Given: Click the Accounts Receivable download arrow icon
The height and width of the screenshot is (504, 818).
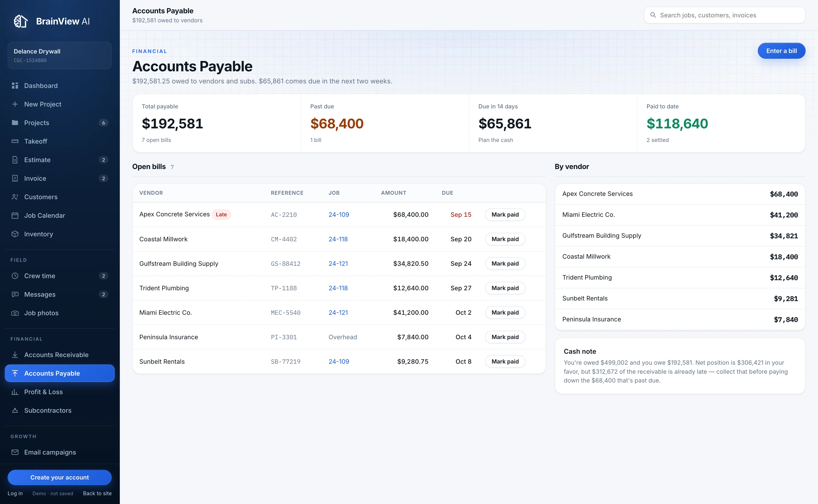Looking at the screenshot, I should tap(15, 355).
